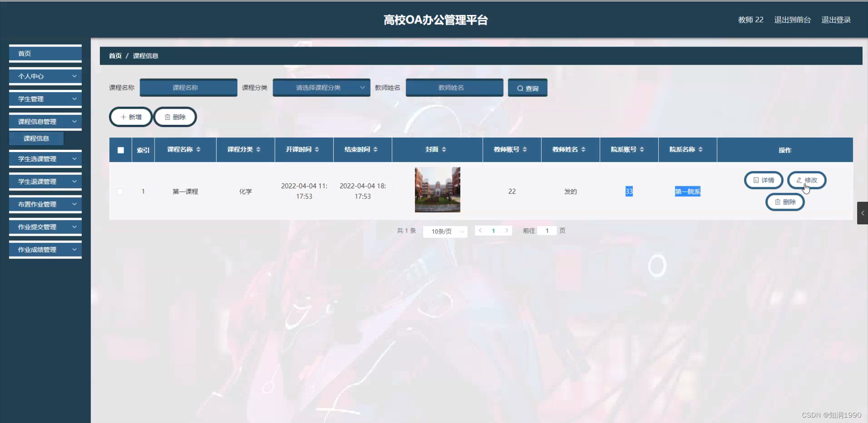Click 退出到前台 in the header
Image resolution: width=868 pixels, height=423 pixels.
point(792,20)
